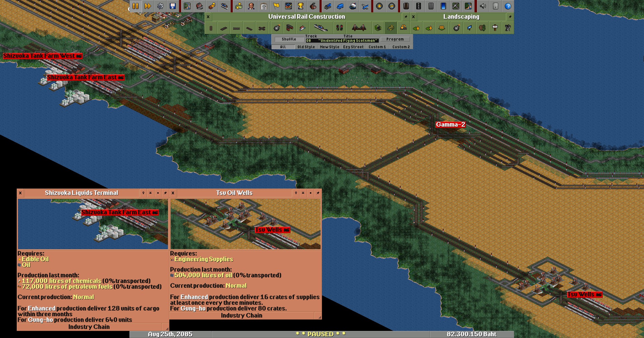Image resolution: width=644 pixels, height=338 pixels.
Task: Select the Ezy Street music playlist
Action: (x=353, y=47)
